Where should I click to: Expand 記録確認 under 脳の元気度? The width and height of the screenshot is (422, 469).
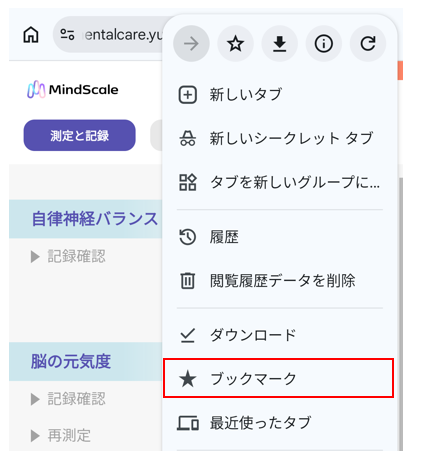coord(68,399)
